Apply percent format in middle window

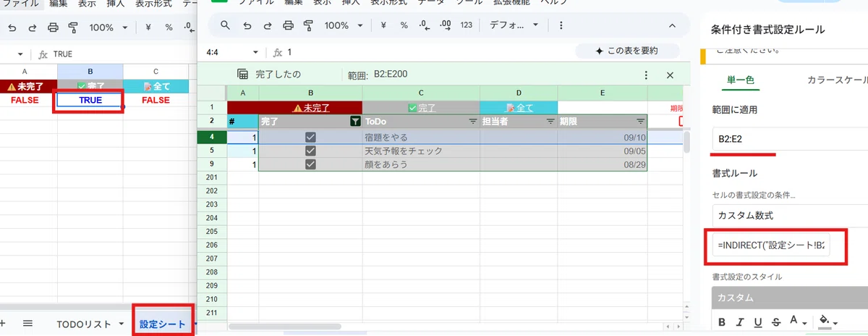[x=404, y=25]
